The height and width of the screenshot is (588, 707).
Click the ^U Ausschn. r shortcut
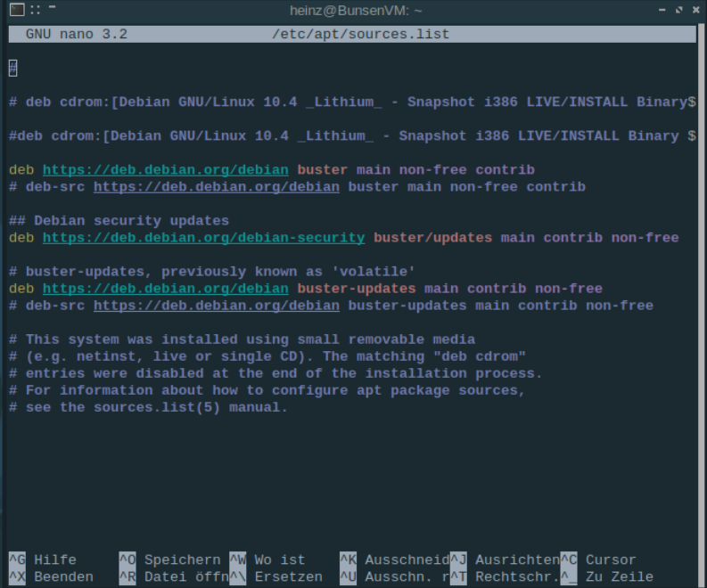395,576
